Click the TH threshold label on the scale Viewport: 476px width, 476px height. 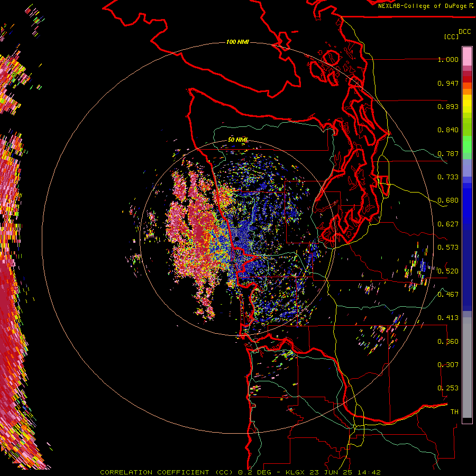click(x=454, y=412)
